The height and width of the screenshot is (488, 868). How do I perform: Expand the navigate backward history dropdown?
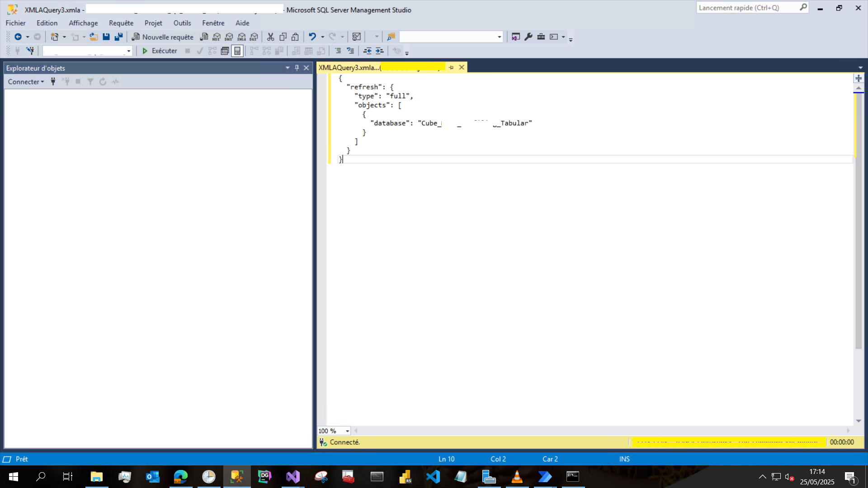(28, 37)
